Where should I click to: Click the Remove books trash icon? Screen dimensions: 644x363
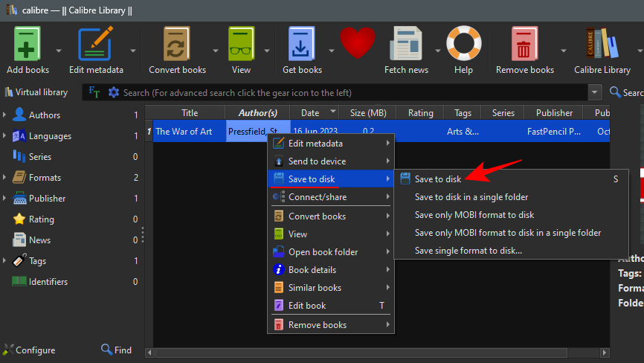coord(525,46)
